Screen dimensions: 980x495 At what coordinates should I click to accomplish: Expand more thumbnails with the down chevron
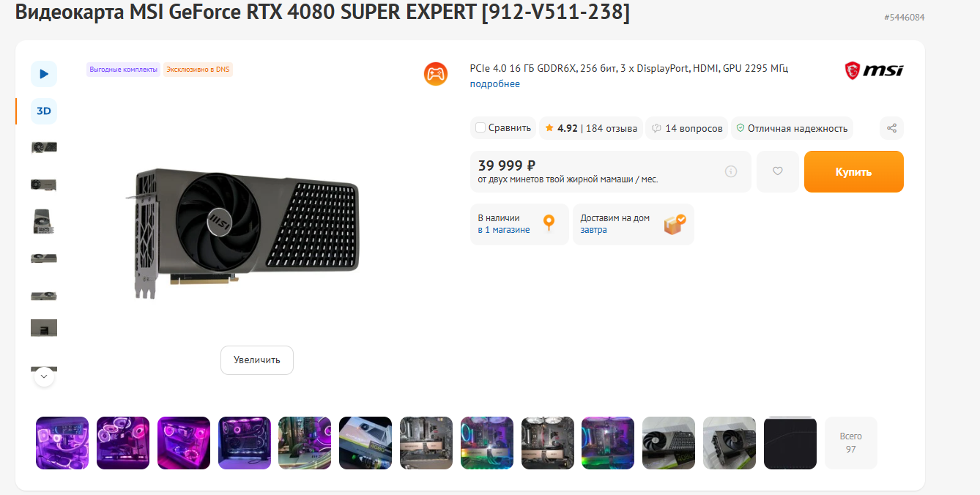click(x=44, y=376)
